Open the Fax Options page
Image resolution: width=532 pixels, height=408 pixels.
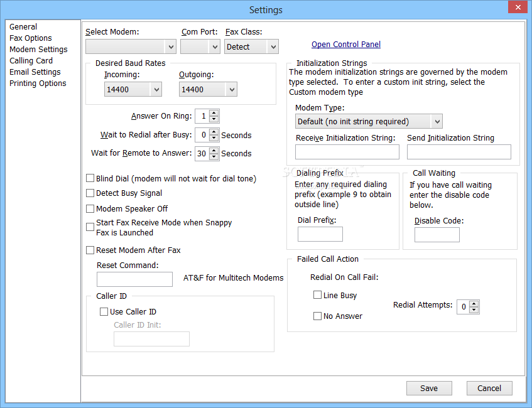pyautogui.click(x=31, y=38)
